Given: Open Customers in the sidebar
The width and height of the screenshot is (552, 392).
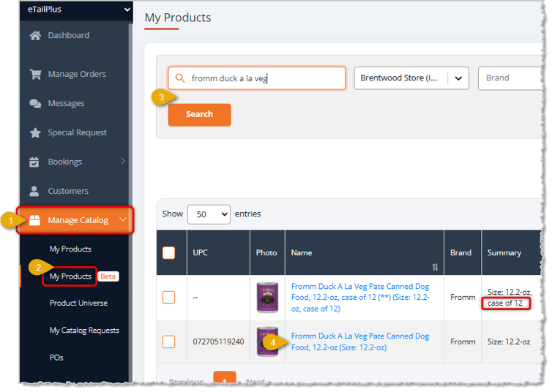Looking at the screenshot, I should [x=68, y=191].
